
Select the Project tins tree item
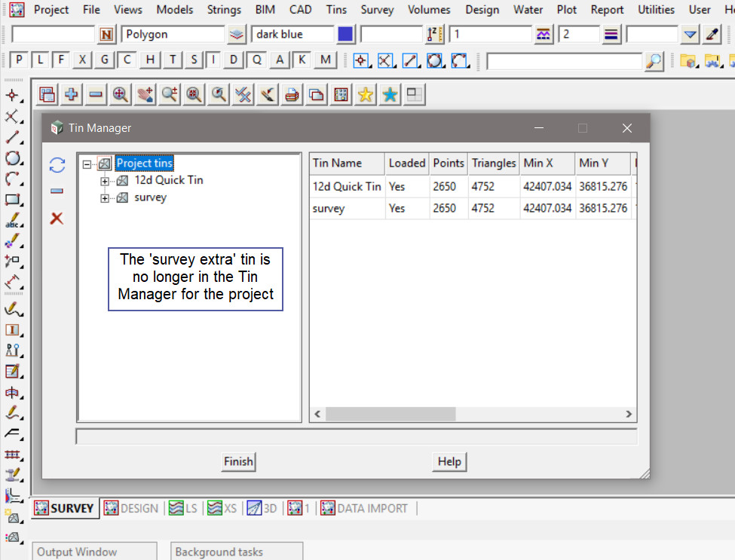pyautogui.click(x=145, y=163)
